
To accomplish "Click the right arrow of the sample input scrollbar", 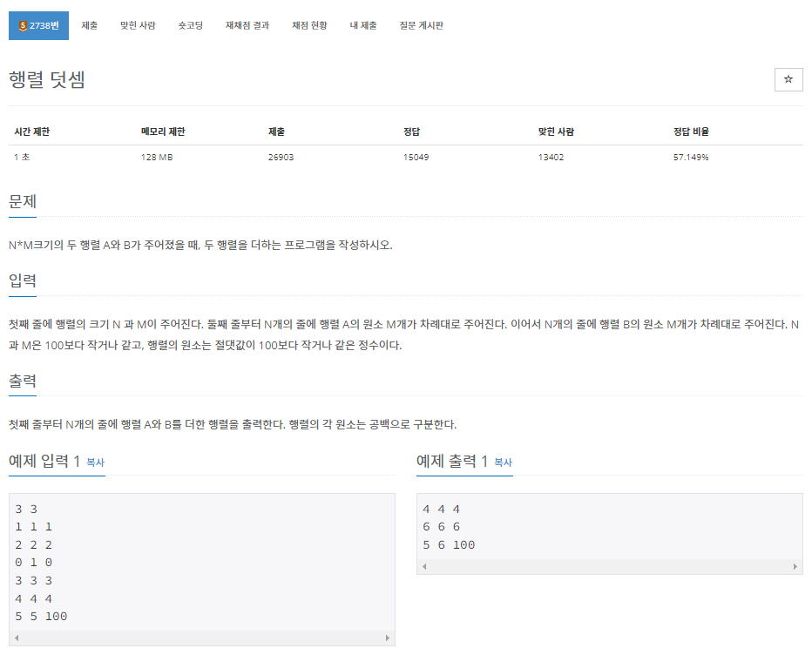I will pyautogui.click(x=388, y=638).
